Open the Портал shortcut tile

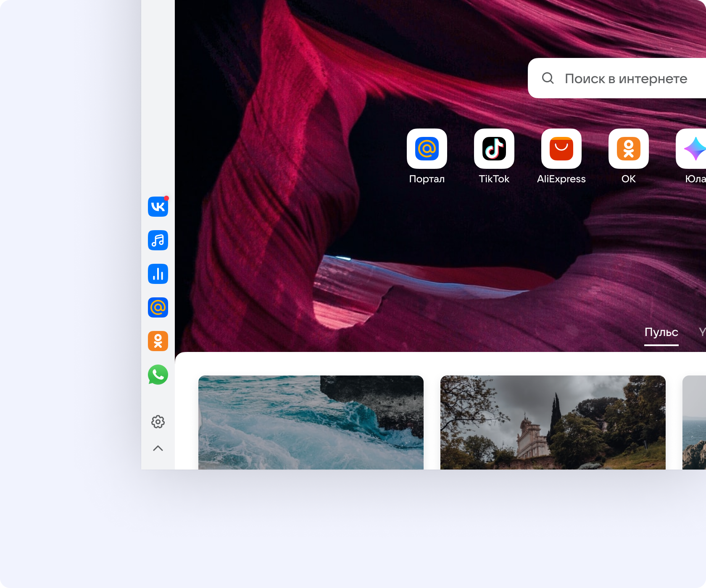427,149
